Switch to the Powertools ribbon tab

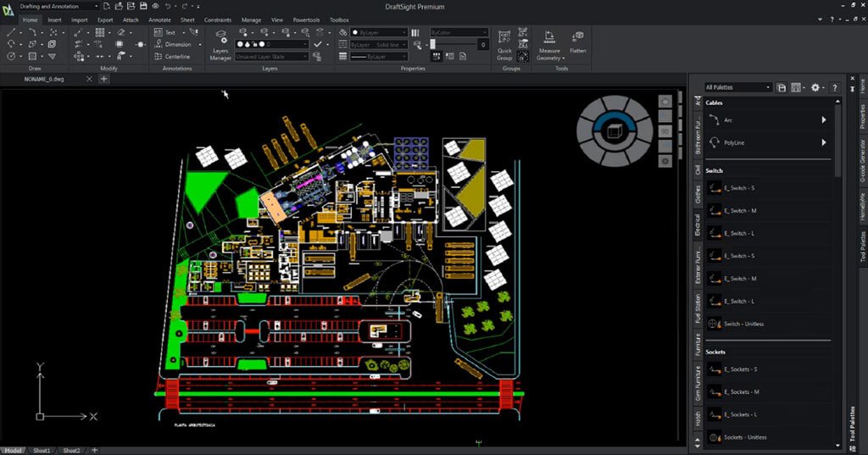tap(308, 19)
